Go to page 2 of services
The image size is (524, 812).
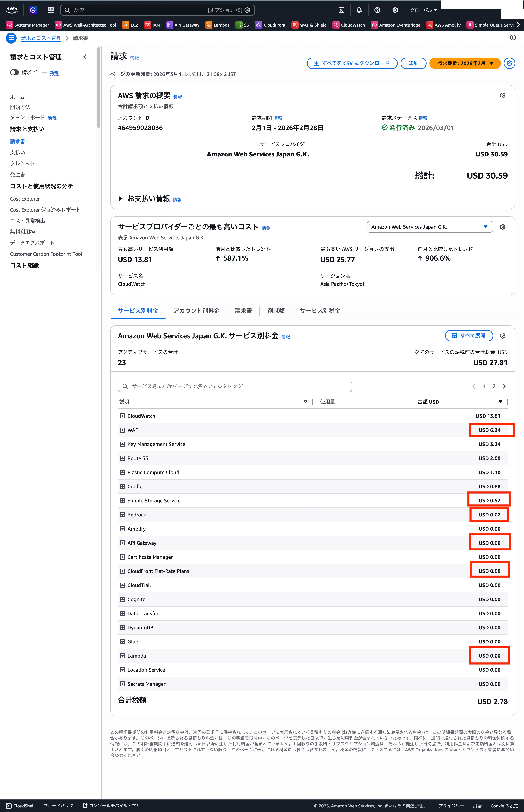click(x=494, y=386)
